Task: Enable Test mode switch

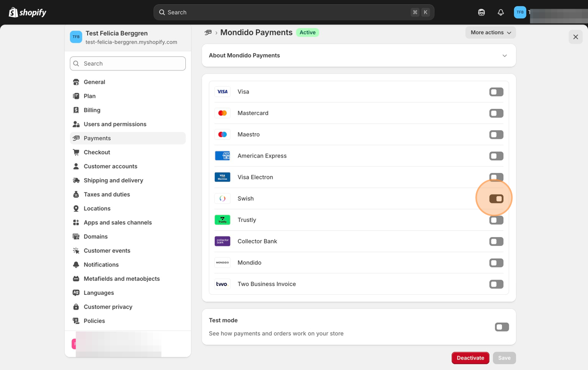Action: tap(502, 327)
